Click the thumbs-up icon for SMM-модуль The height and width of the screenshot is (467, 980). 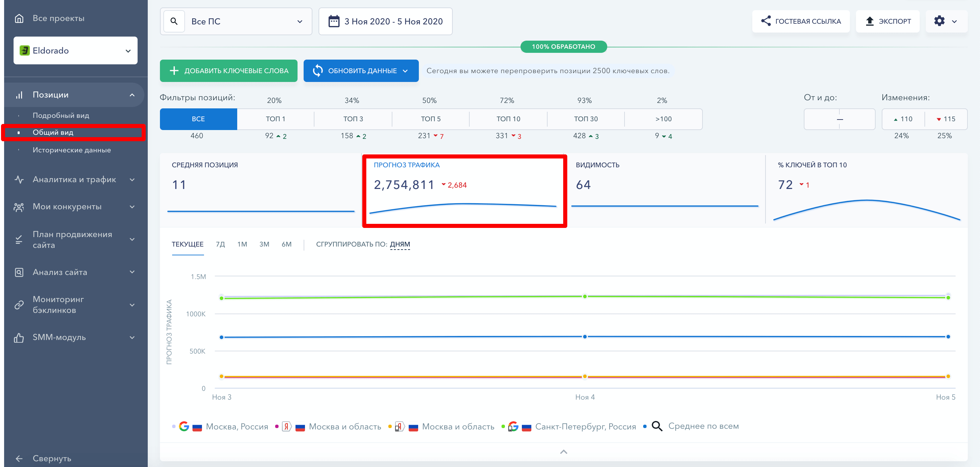[19, 338]
